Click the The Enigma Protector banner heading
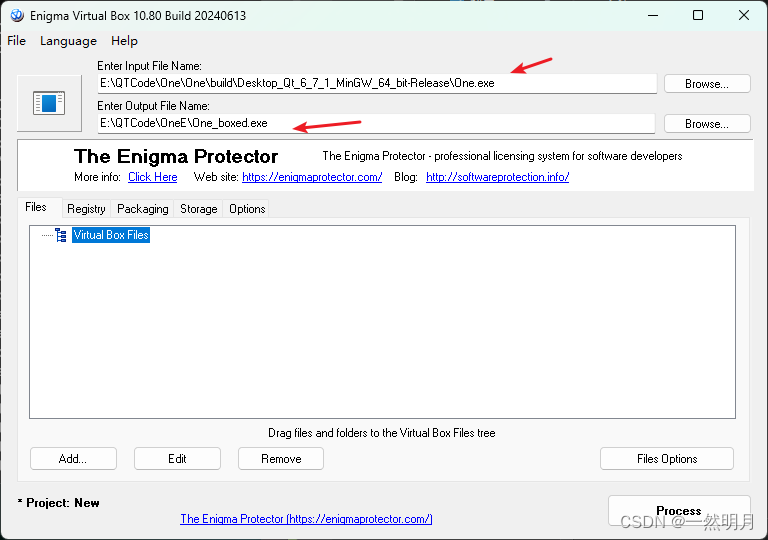 [x=176, y=156]
